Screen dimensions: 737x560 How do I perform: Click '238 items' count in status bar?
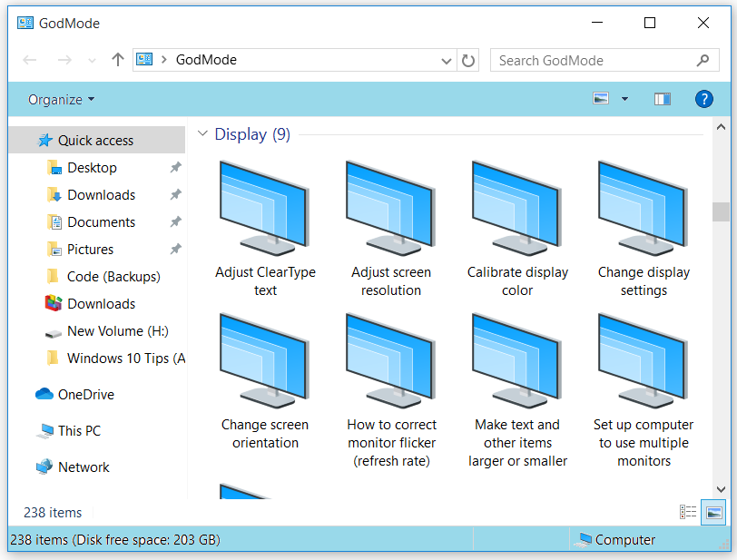pos(53,513)
